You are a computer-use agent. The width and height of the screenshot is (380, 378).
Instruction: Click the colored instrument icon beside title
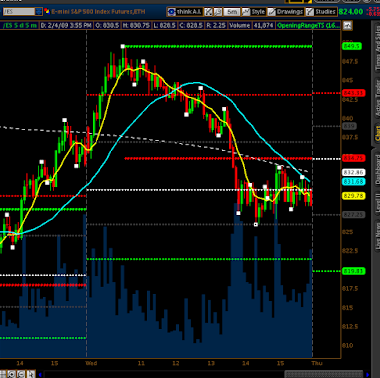coord(47,12)
